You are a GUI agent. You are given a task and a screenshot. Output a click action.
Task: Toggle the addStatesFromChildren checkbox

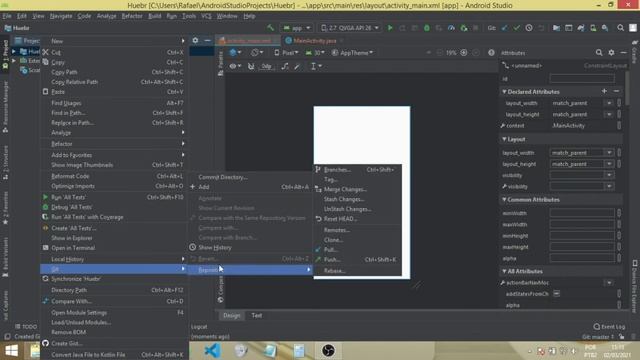click(x=556, y=293)
